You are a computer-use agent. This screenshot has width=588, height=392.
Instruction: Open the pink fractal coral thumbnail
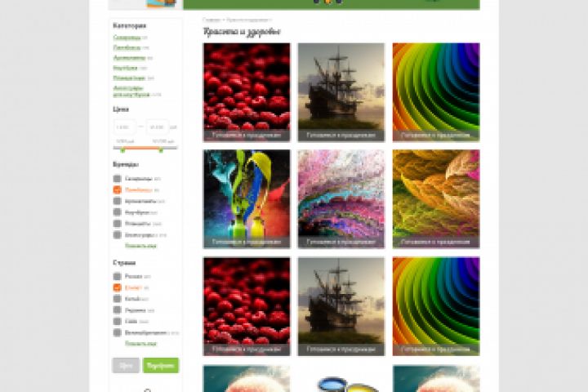click(341, 198)
